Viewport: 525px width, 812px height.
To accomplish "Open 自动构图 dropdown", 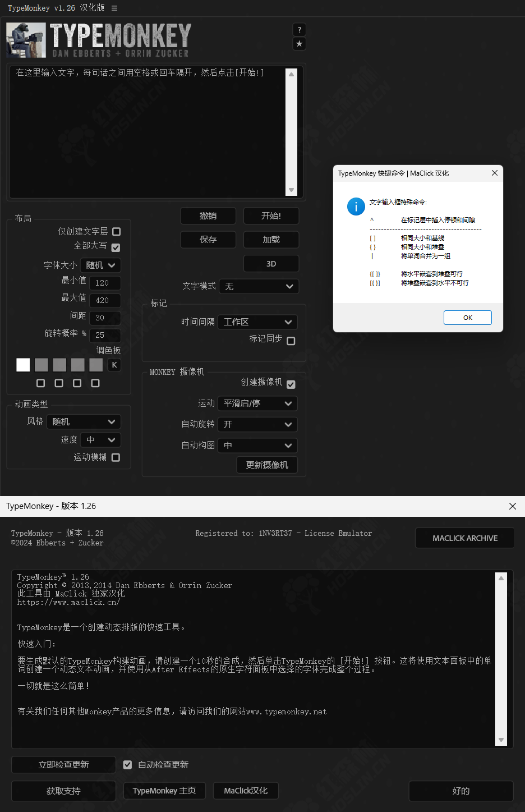I will (x=257, y=446).
